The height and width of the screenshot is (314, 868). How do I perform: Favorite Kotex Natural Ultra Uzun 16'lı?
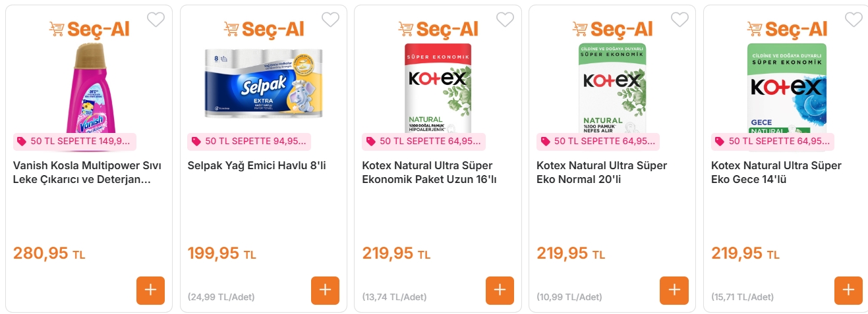click(505, 20)
